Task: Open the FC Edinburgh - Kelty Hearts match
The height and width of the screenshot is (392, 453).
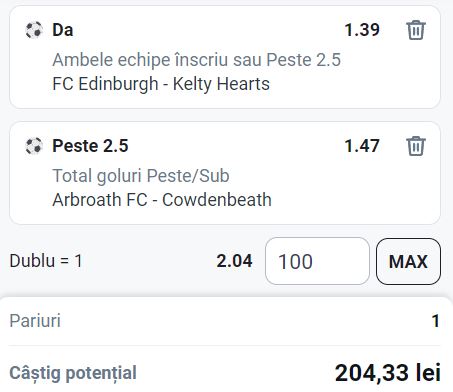Action: tap(161, 84)
